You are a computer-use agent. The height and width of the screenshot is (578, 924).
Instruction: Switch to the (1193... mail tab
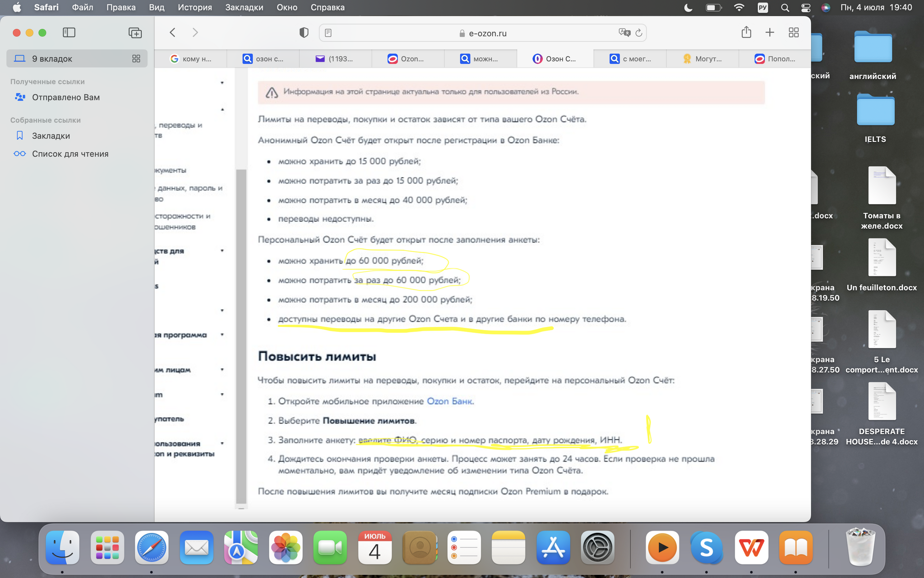336,59
